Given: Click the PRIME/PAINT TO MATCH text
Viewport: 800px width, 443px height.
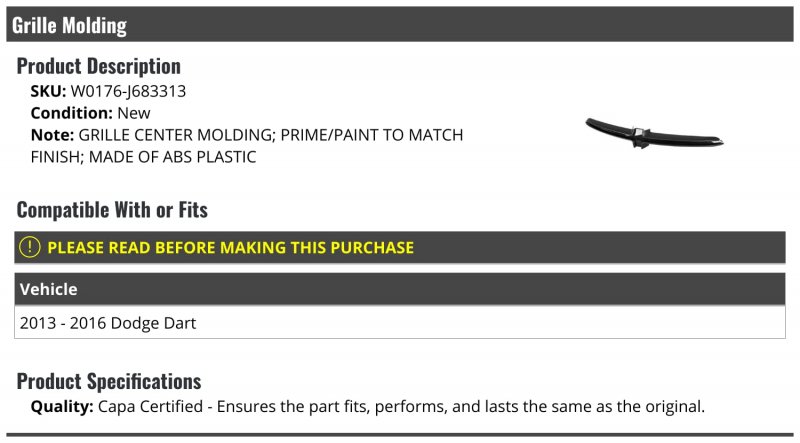Looking at the screenshot, I should 371,135.
